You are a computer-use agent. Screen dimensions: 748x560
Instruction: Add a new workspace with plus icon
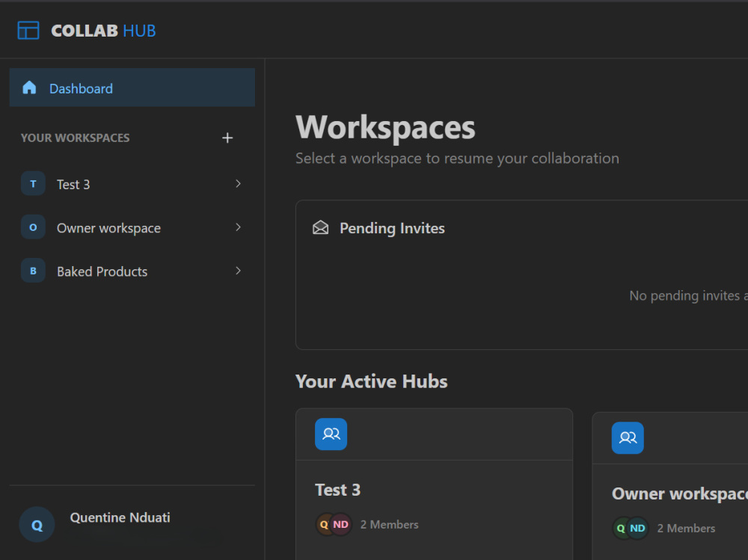click(x=227, y=138)
